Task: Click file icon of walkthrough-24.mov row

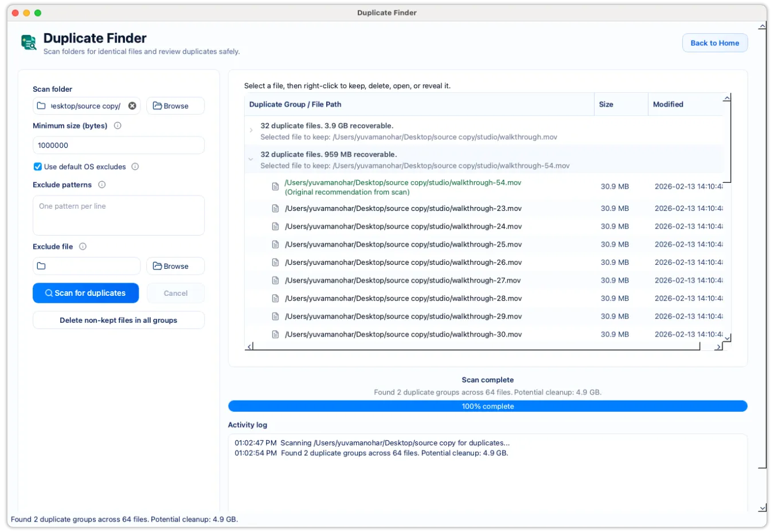Action: (x=275, y=226)
